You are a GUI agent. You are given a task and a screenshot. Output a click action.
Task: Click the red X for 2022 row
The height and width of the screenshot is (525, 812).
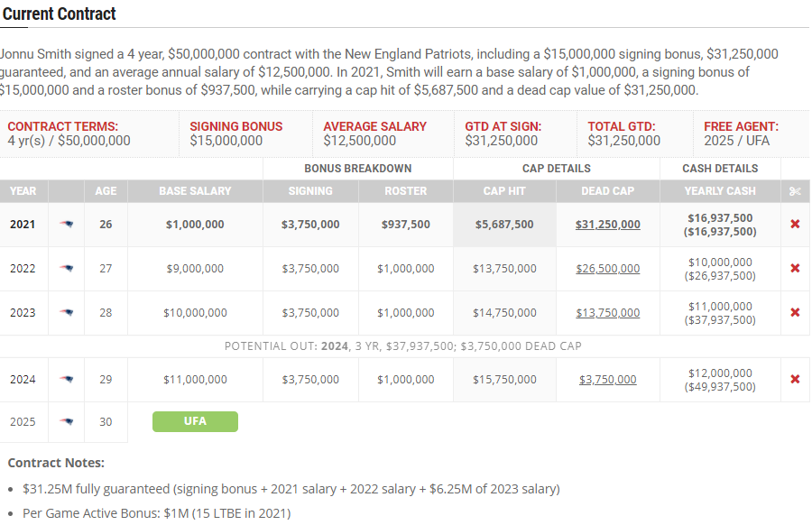coord(795,269)
